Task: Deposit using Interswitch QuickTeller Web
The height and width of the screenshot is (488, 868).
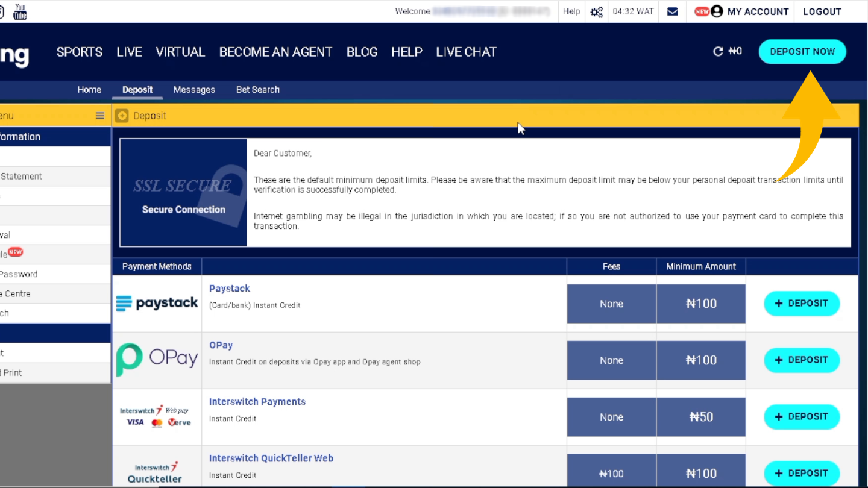Action: point(802,474)
